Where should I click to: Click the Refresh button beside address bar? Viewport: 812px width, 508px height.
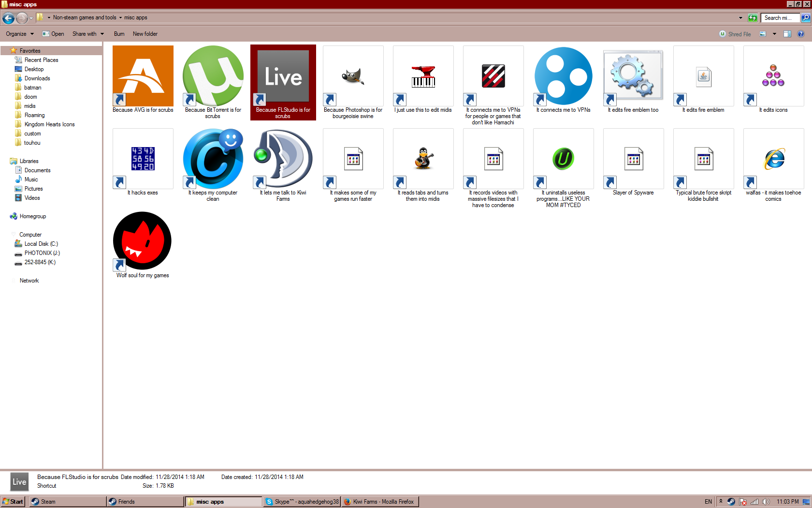(x=753, y=18)
